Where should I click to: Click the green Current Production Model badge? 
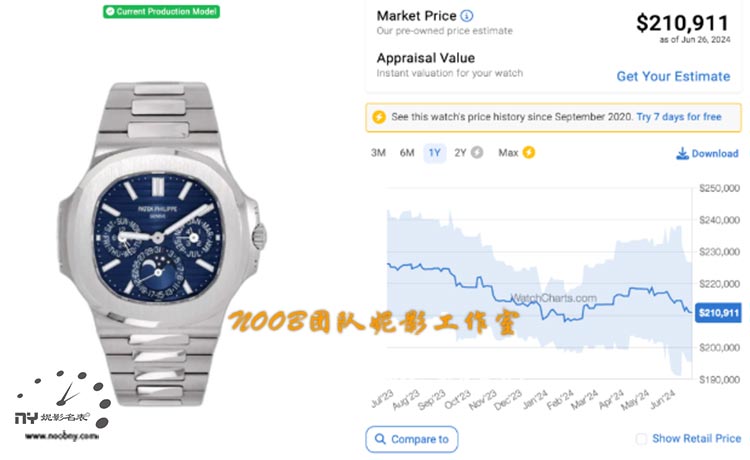pyautogui.click(x=161, y=12)
